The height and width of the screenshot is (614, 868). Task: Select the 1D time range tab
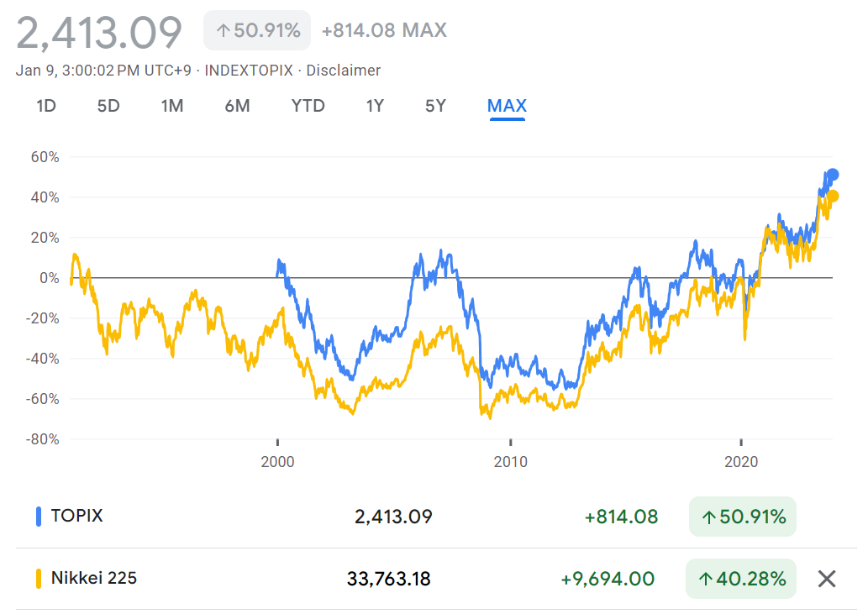[x=46, y=106]
